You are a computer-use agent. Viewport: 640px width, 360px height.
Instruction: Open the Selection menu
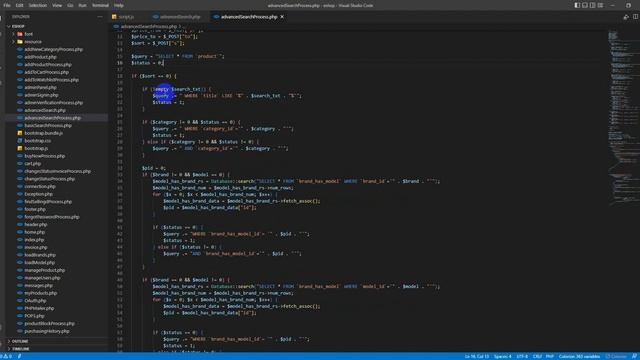pyautogui.click(x=38, y=5)
